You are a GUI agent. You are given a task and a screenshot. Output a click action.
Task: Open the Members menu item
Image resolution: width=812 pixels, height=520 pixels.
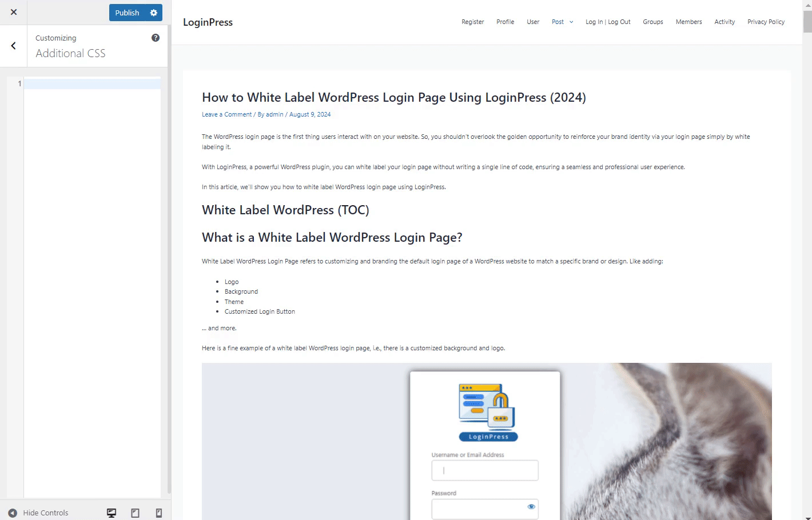688,22
